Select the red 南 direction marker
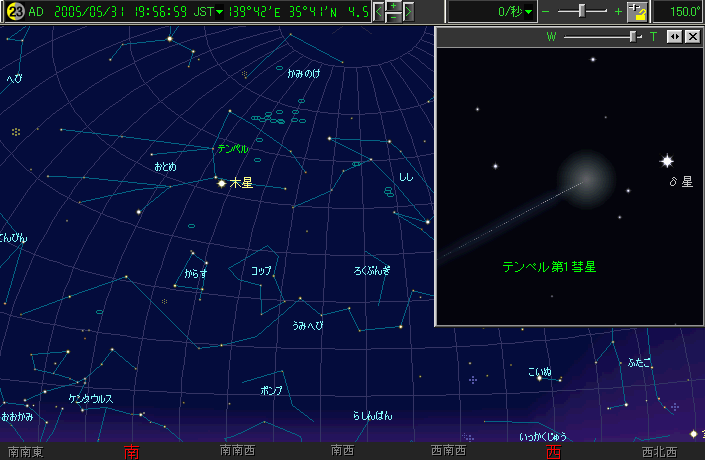 130,452
